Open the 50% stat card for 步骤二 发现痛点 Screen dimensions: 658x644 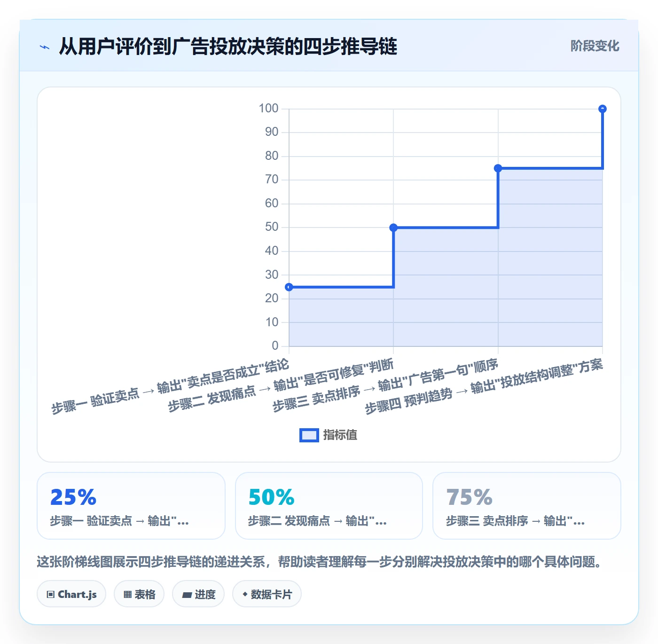click(329, 506)
